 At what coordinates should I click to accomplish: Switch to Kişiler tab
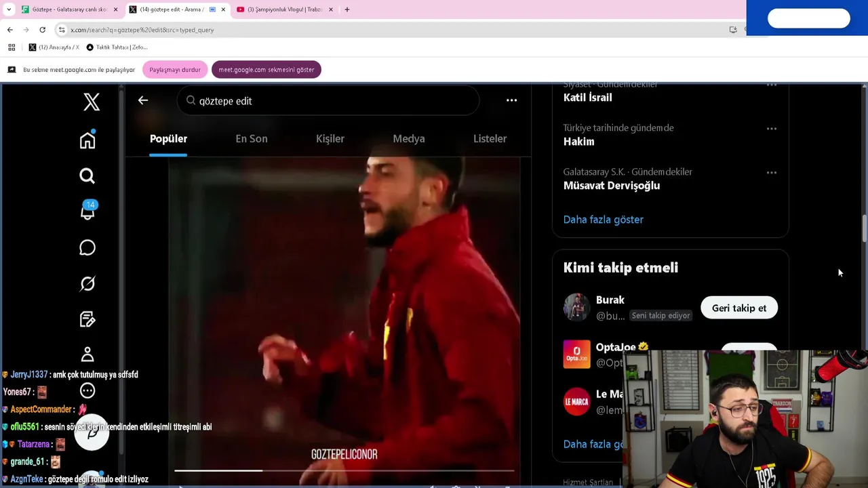coord(330,138)
